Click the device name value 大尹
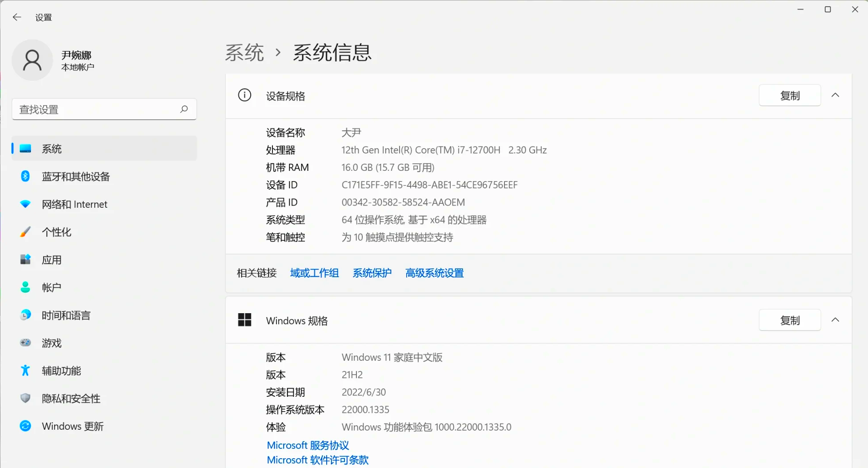The height and width of the screenshot is (468, 868). [351, 133]
